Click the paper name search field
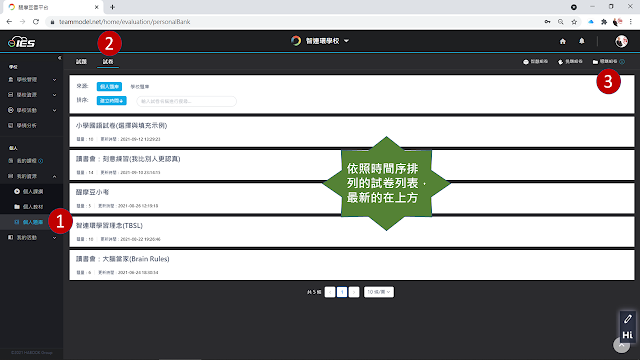 click(x=187, y=101)
